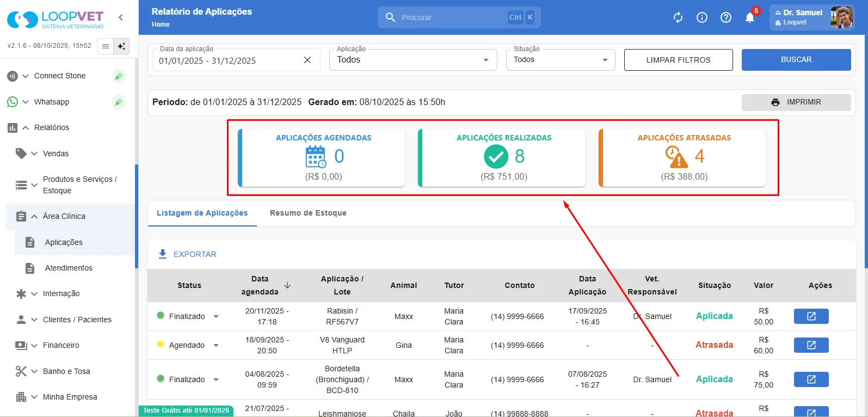Click the refresh sync icon in header
Viewport: 868px width, 417px height.
point(678,17)
